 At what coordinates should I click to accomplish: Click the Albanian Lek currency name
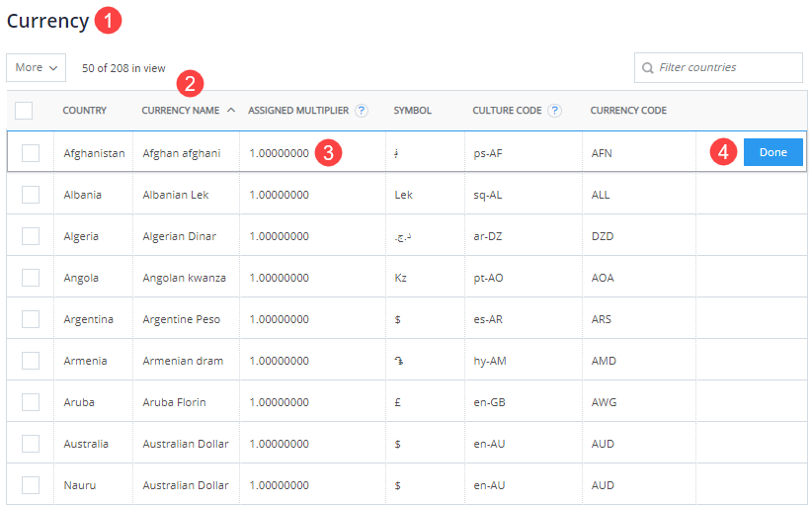(x=176, y=195)
